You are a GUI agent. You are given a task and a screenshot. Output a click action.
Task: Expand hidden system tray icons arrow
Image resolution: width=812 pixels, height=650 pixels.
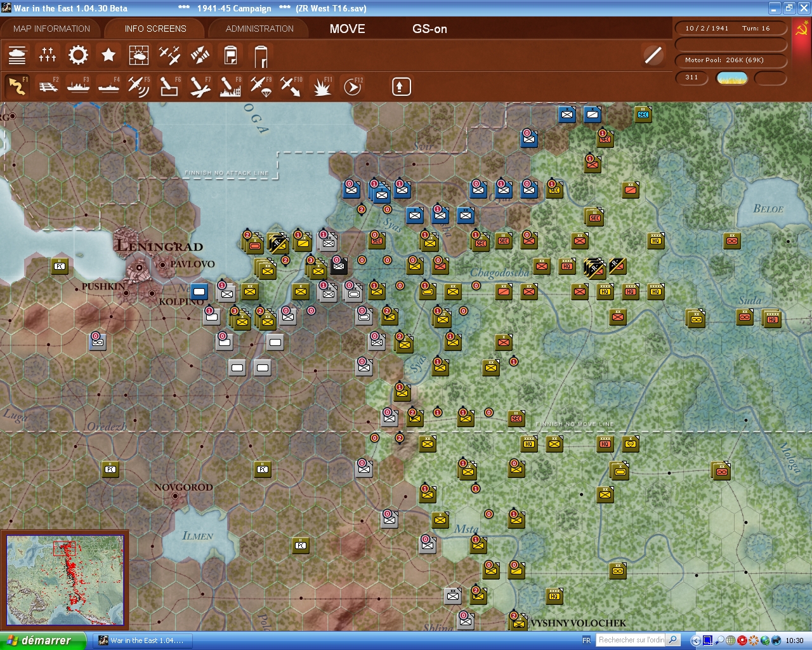696,640
